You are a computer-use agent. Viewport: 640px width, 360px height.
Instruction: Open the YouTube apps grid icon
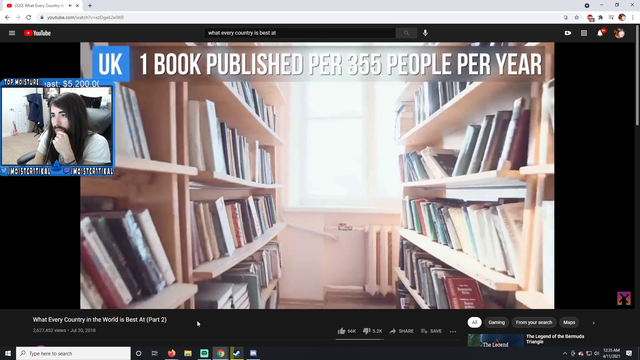pyautogui.click(x=584, y=33)
